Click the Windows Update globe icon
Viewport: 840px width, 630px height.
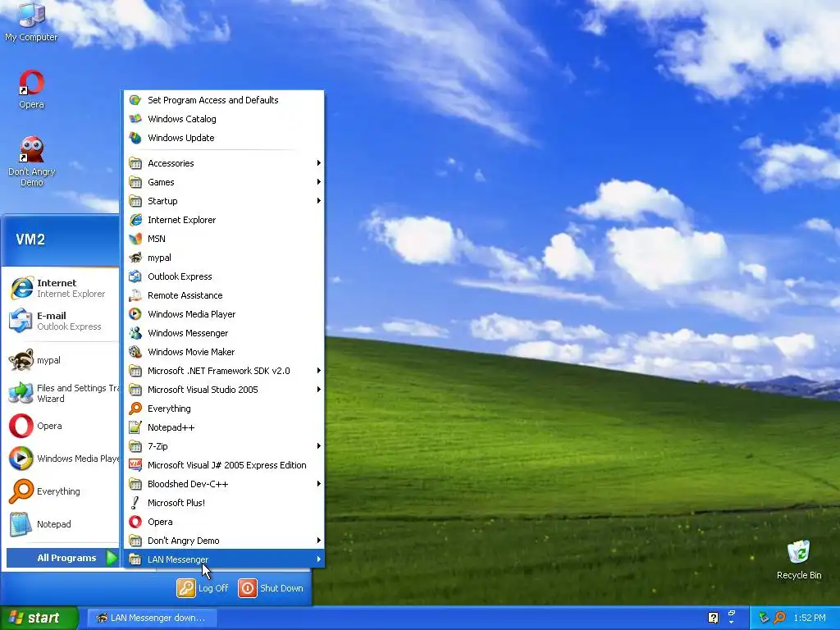click(x=135, y=138)
